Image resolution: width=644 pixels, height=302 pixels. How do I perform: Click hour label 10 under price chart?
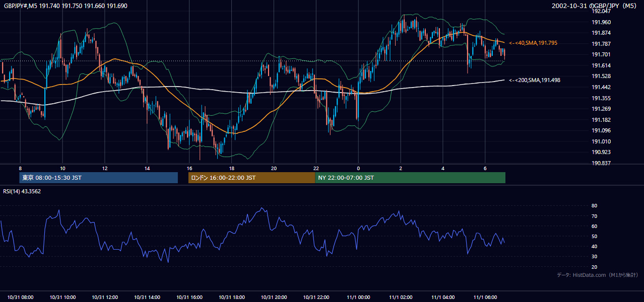[62, 168]
